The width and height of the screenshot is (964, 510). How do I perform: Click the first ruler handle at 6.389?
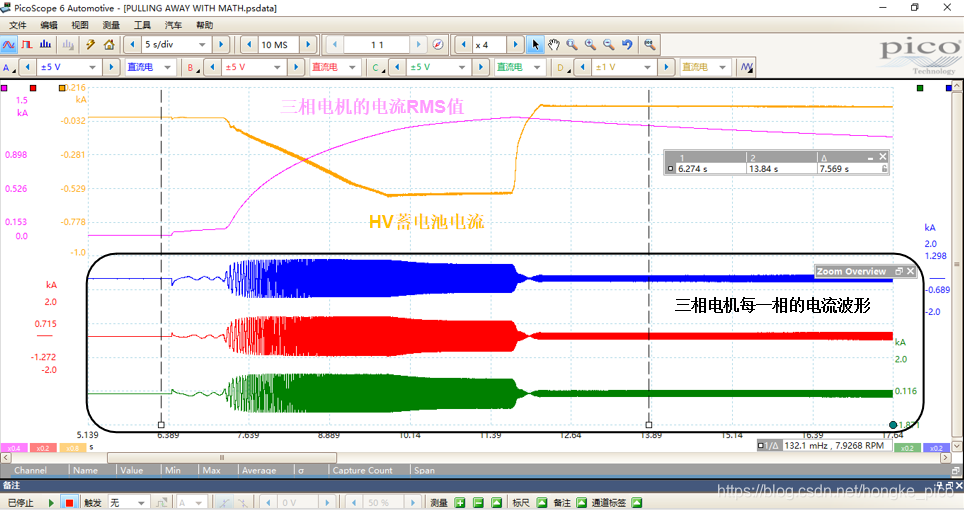pos(161,425)
